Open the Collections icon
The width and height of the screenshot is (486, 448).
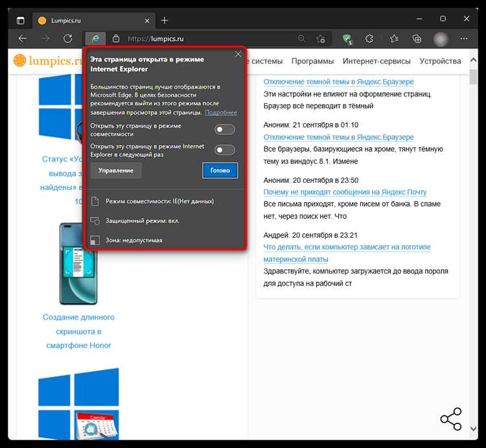click(x=417, y=39)
